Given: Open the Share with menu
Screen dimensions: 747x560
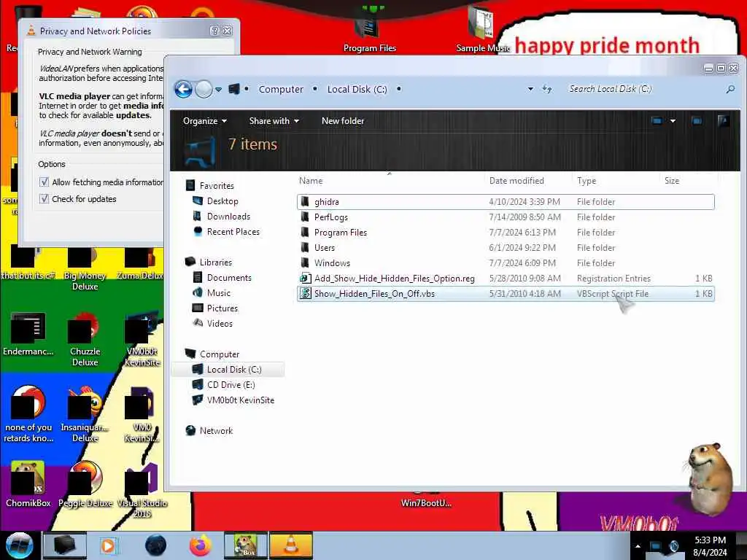Looking at the screenshot, I should tap(274, 121).
